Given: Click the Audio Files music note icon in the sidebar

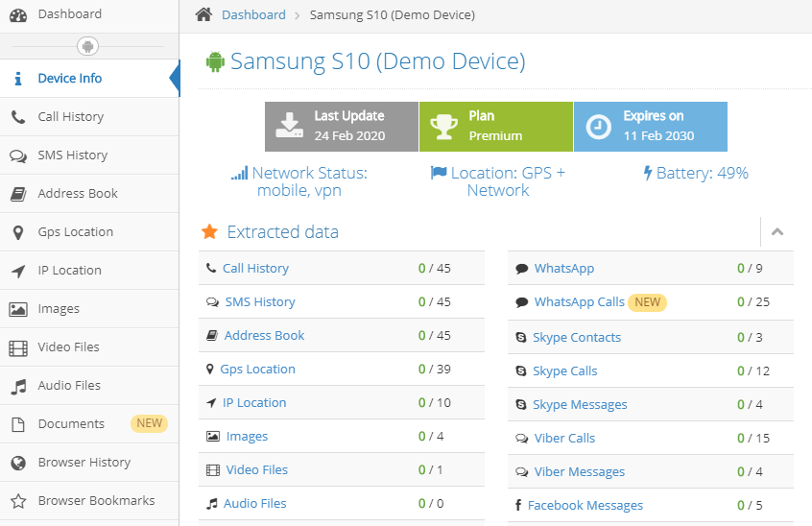Looking at the screenshot, I should 18,386.
